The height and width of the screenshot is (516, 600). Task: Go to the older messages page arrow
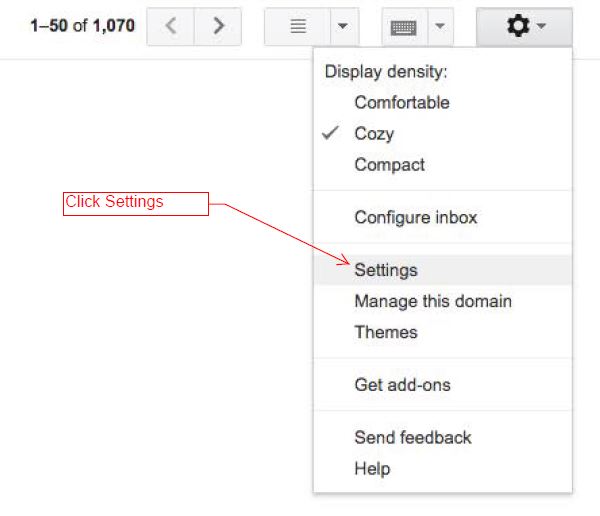click(x=219, y=26)
